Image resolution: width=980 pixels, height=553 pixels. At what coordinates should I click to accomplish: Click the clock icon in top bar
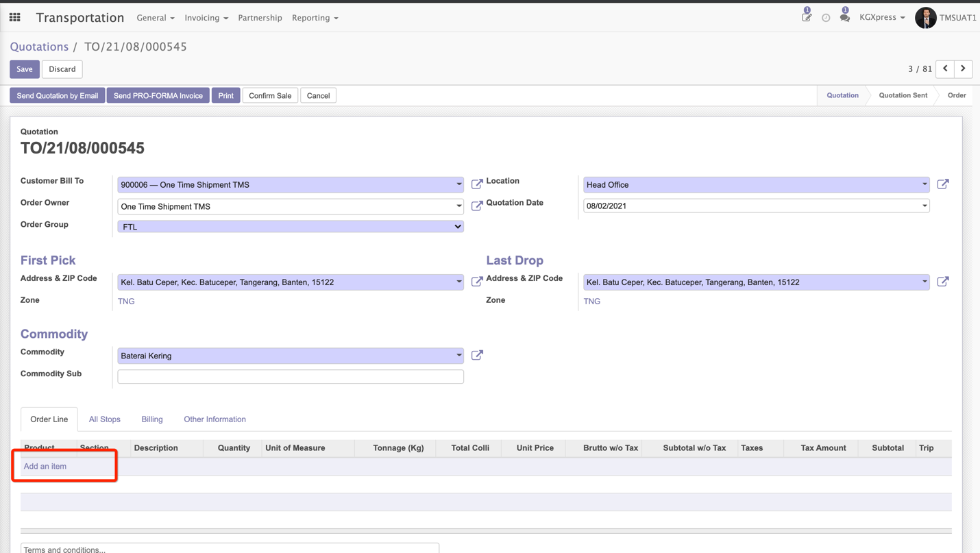pyautogui.click(x=826, y=18)
